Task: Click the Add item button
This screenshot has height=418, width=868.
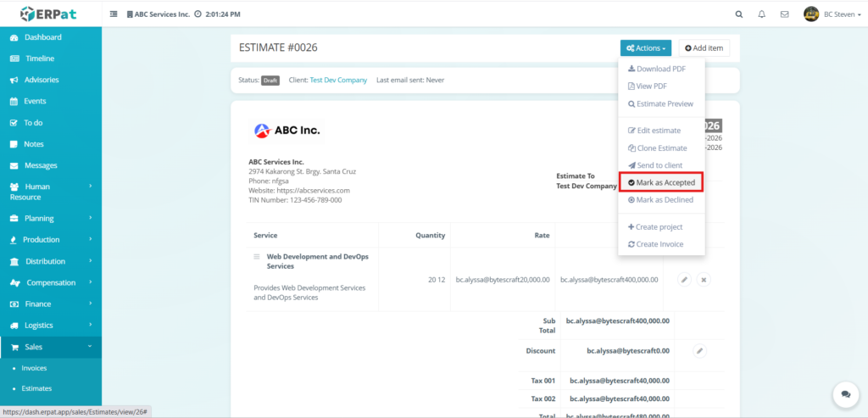Action: click(x=704, y=48)
